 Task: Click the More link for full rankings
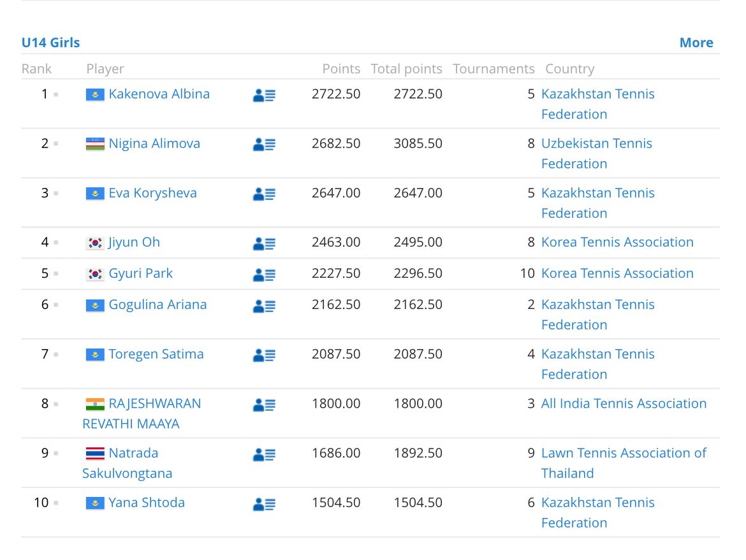click(696, 42)
